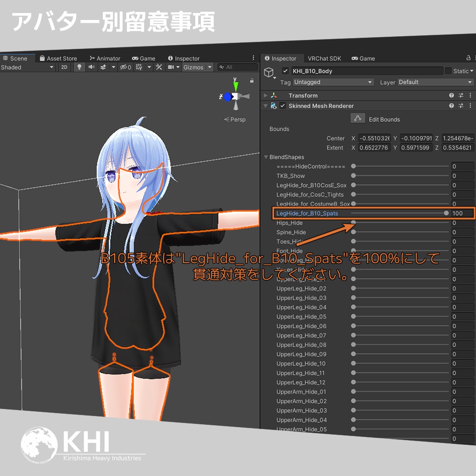Click the scene camera settings icon
Image resolution: width=476 pixels, height=476 pixels.
[x=171, y=67]
